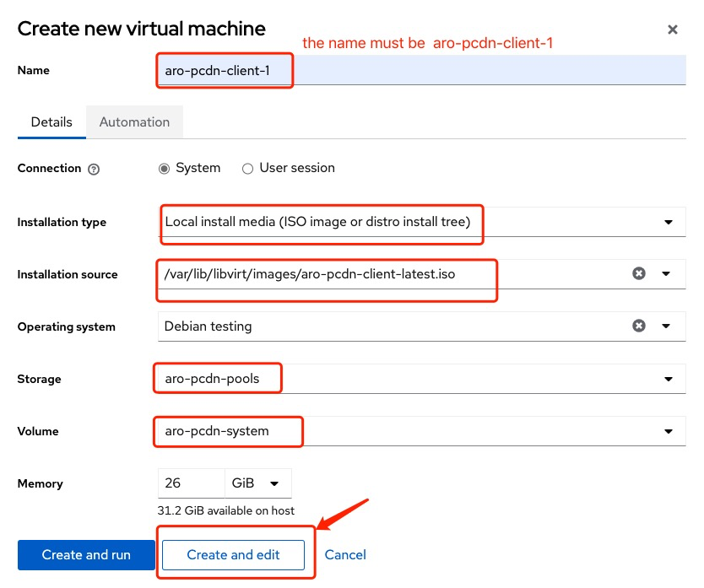The image size is (704, 588).
Task: Switch to the Automation tab
Action: (134, 121)
